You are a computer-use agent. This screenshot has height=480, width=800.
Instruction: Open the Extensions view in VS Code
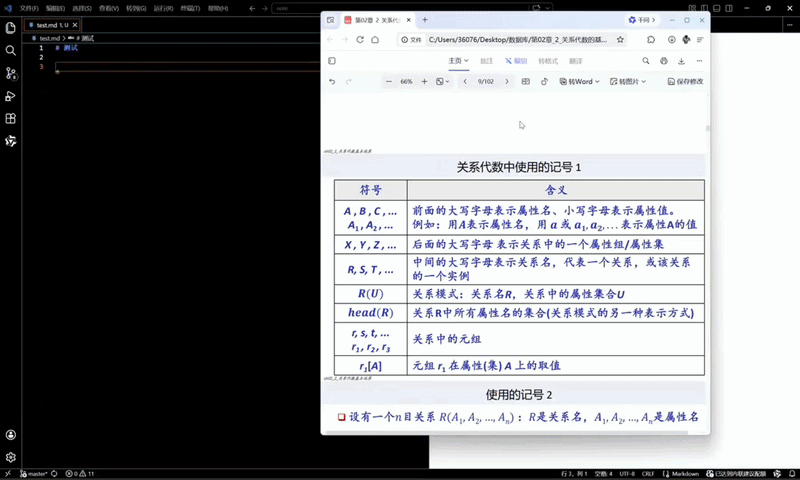10,118
